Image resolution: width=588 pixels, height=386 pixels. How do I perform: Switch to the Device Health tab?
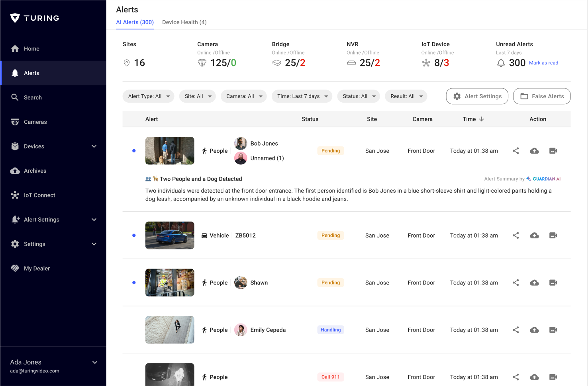click(x=184, y=22)
